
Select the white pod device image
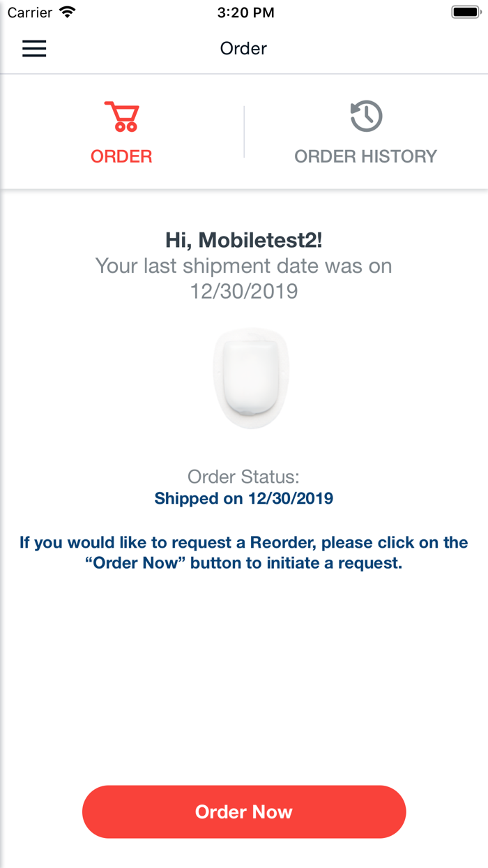click(251, 378)
